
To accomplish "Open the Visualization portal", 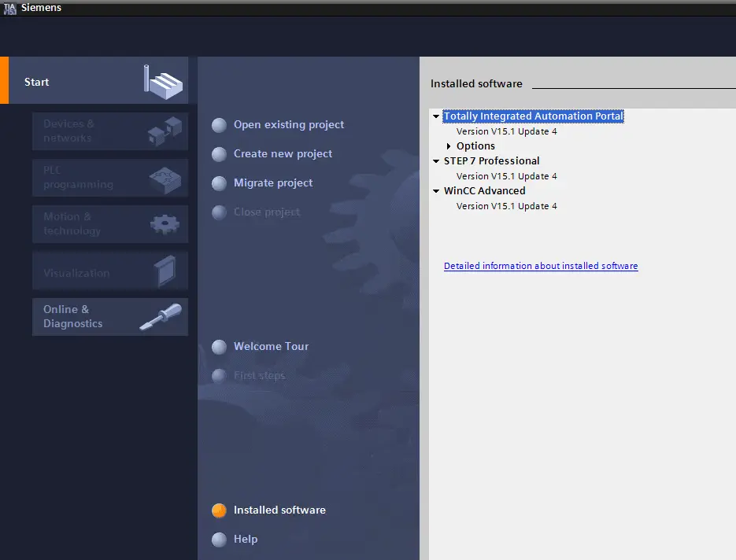I will [110, 271].
